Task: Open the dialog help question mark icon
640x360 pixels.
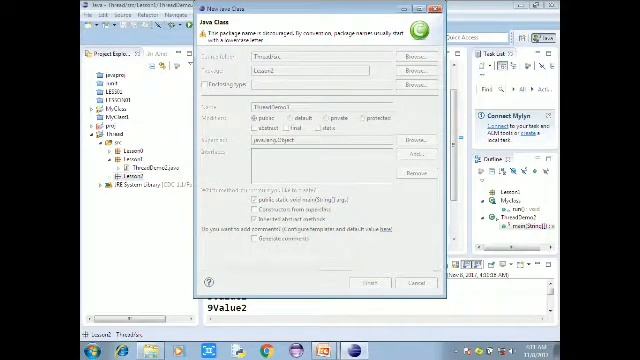Action: click(x=209, y=282)
